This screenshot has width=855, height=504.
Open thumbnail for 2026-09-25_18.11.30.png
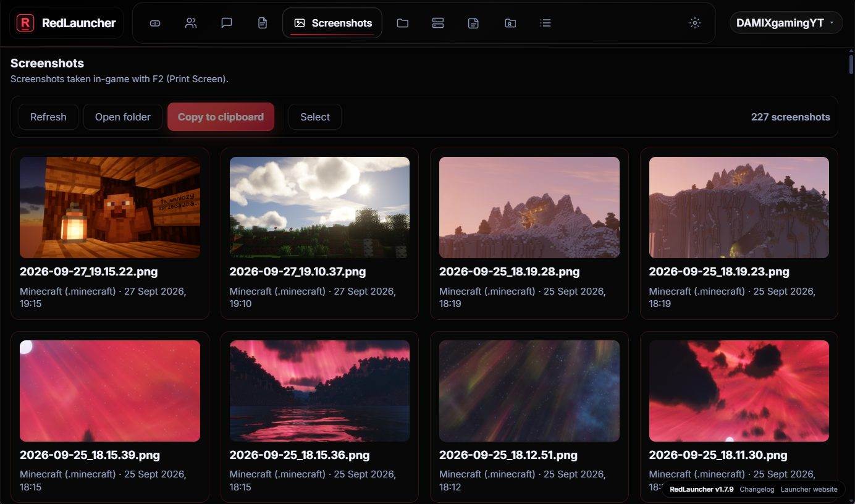pyautogui.click(x=739, y=391)
